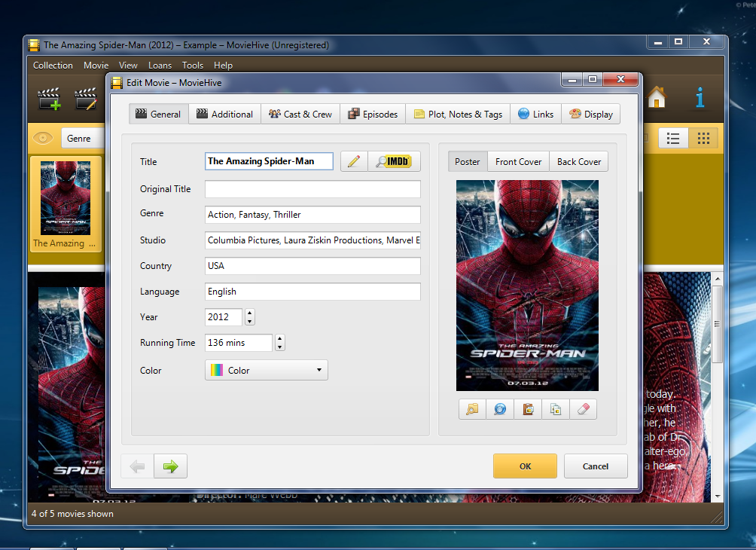Show the Front Cover image tab
Image resolution: width=756 pixels, height=550 pixels.
click(x=518, y=162)
